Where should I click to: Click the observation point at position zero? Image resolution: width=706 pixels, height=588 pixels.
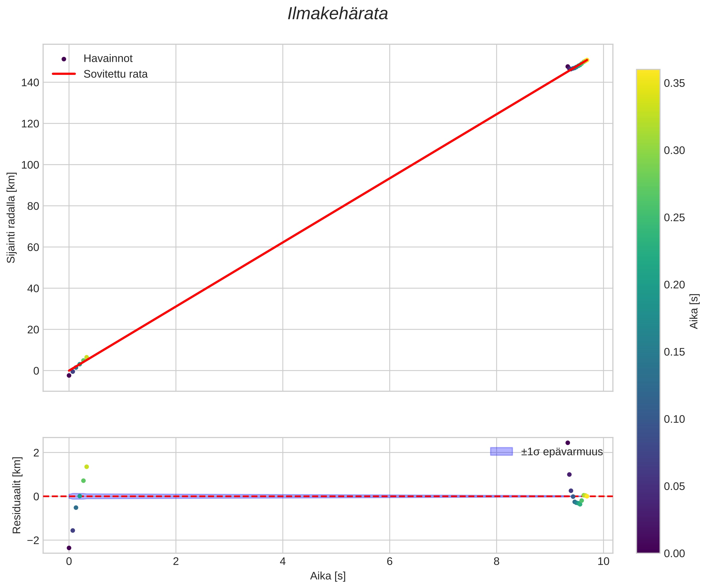69,375
